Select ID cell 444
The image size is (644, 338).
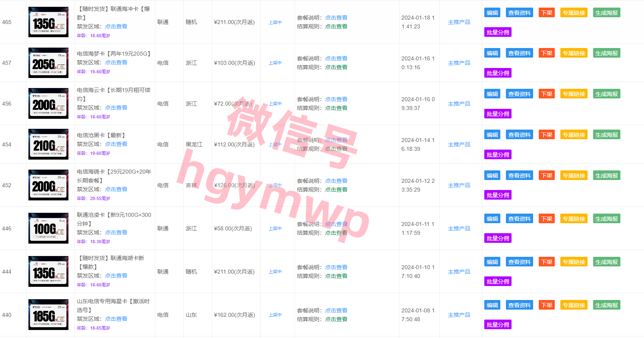point(7,272)
